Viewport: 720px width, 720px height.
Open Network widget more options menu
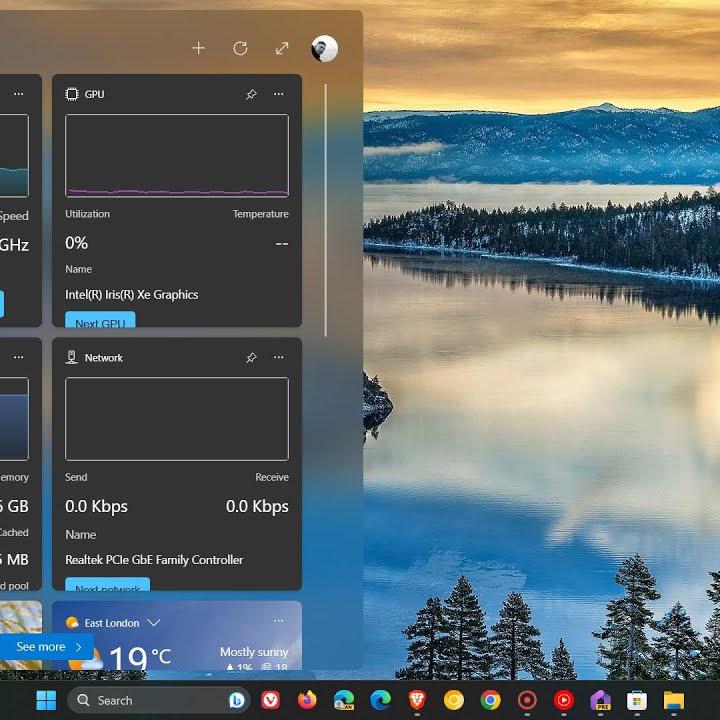point(279,357)
